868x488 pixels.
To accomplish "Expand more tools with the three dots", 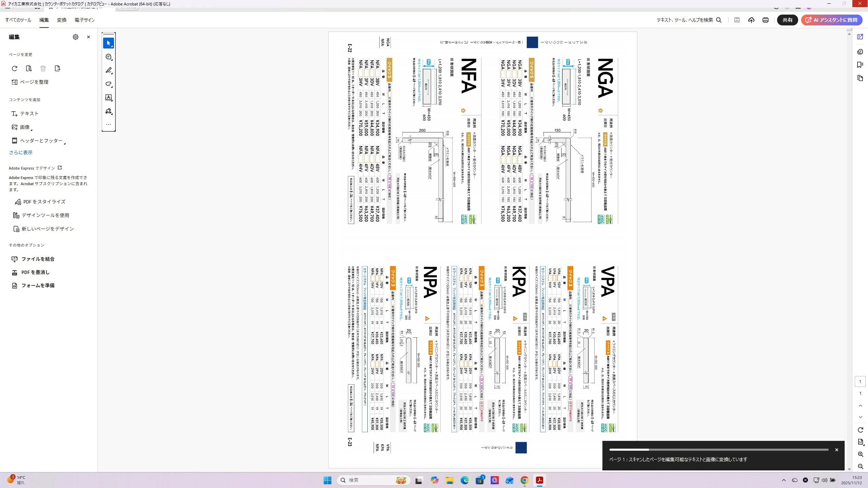I will point(109,124).
